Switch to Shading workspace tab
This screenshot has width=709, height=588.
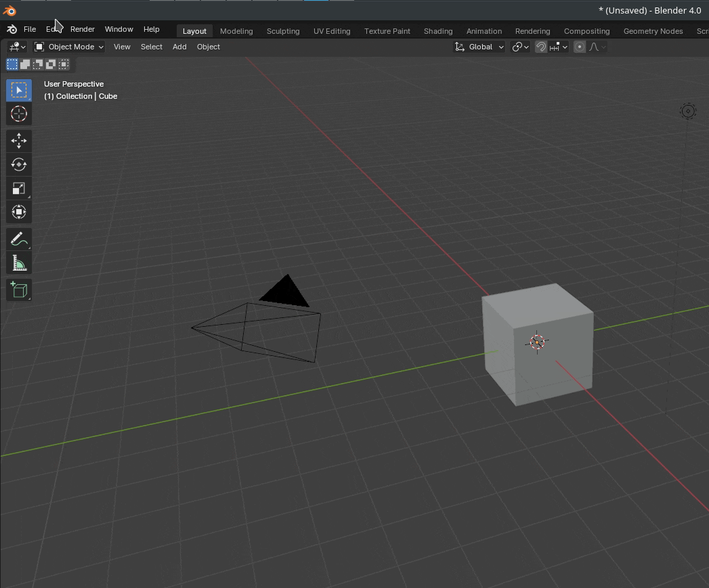click(x=438, y=31)
